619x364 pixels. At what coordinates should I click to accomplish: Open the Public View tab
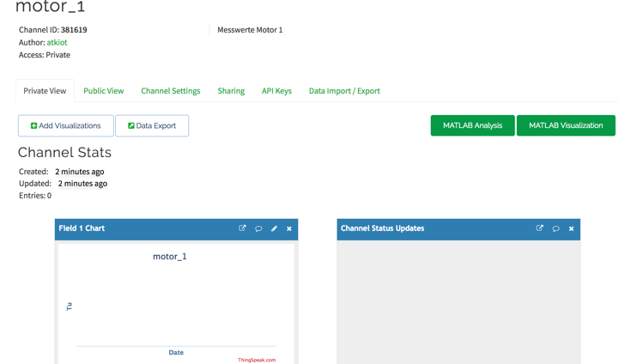click(103, 91)
